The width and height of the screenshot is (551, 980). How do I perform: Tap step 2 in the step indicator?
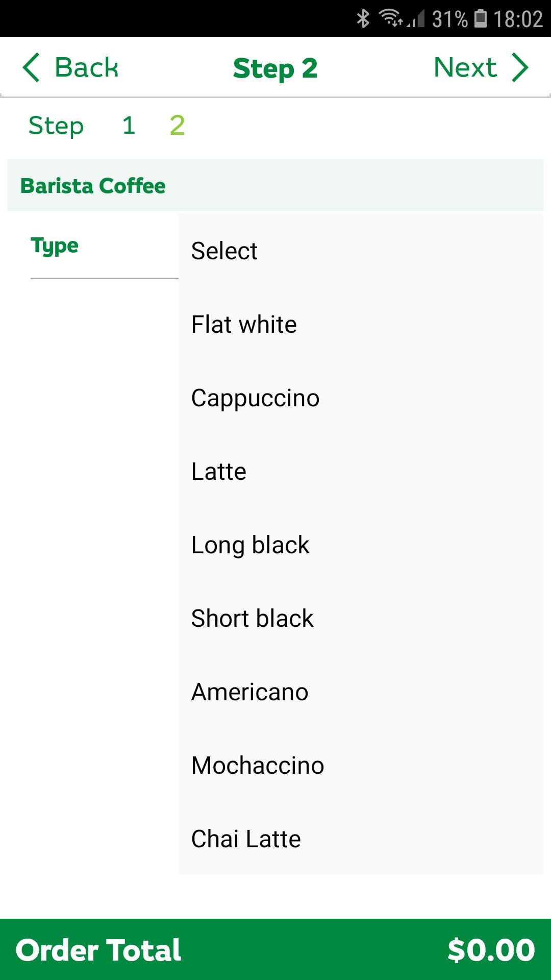[177, 126]
